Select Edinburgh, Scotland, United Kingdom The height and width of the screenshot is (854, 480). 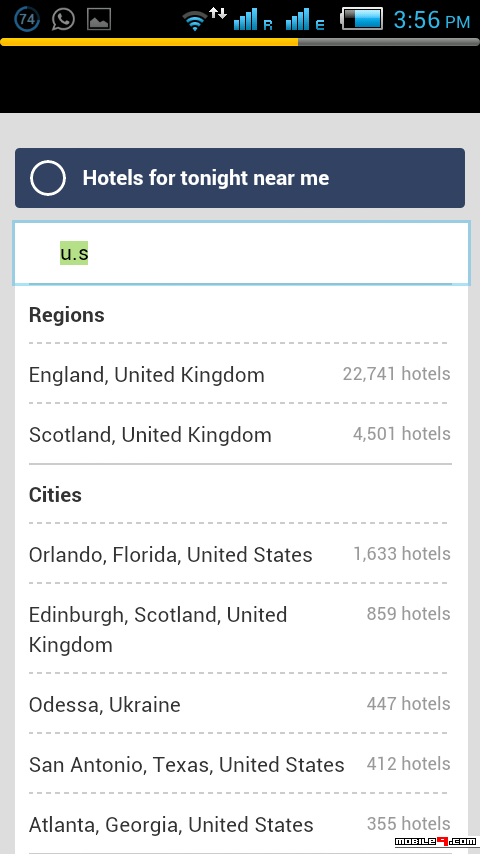point(240,629)
